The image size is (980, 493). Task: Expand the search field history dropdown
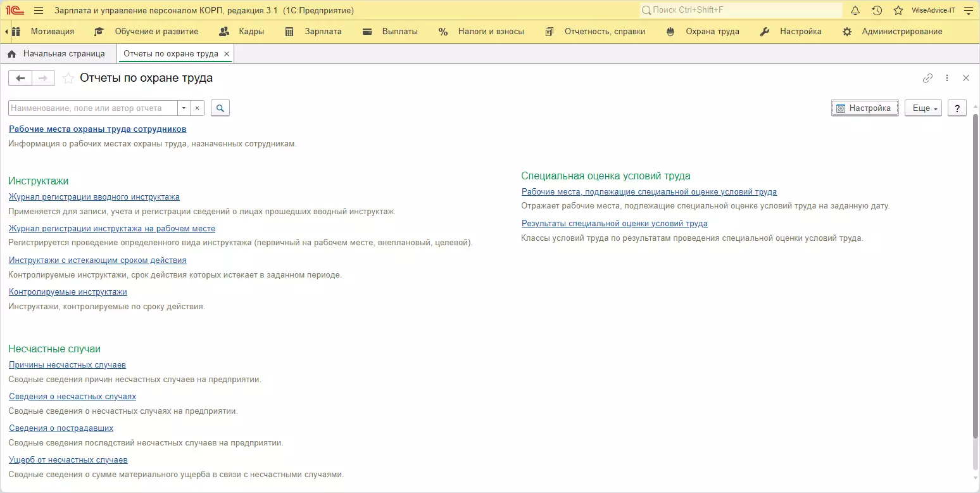click(184, 108)
